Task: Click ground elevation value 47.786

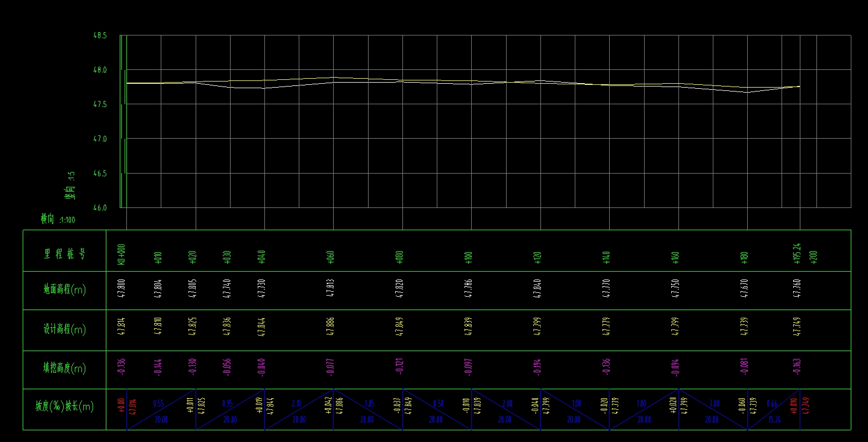Action: (468, 289)
